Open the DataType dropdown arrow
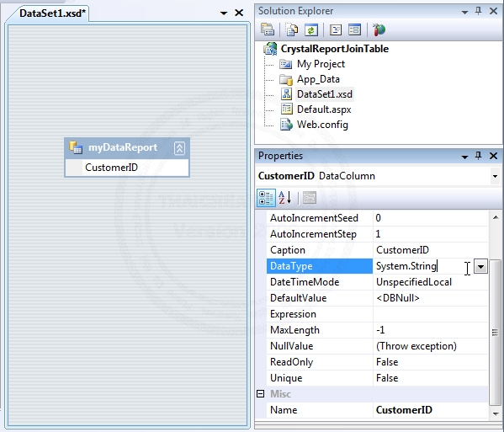Screen dimensions: 504x432 coord(480,266)
